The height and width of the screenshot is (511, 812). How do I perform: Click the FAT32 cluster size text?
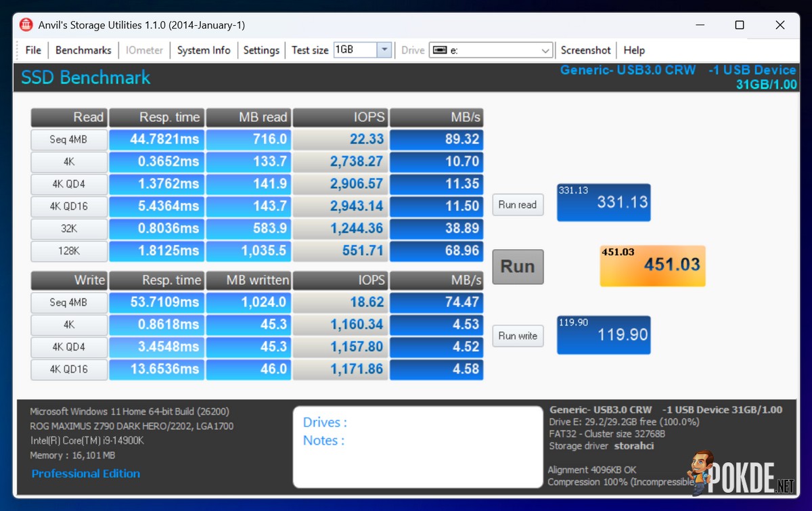607,434
